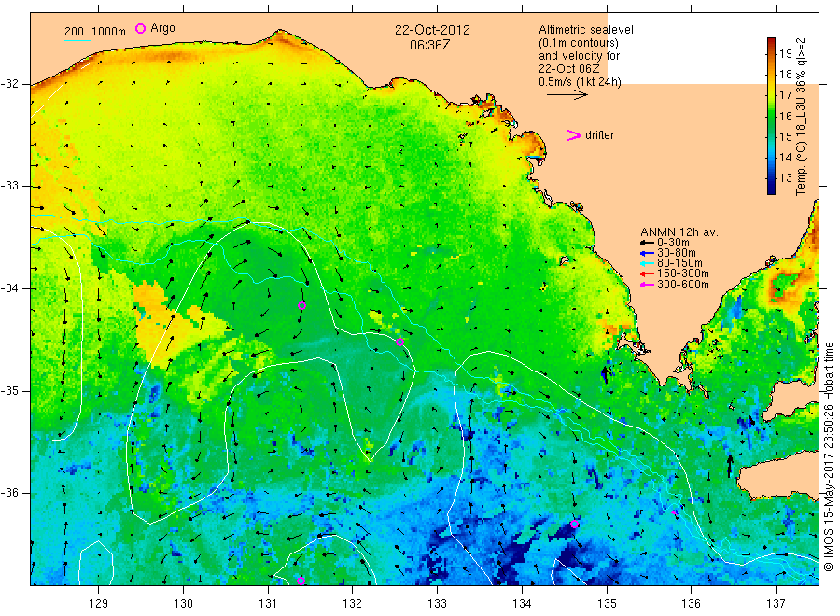Viewport: 840px width, 616px height.
Task: Click the 133 longitude axis label
Action: coord(437,604)
